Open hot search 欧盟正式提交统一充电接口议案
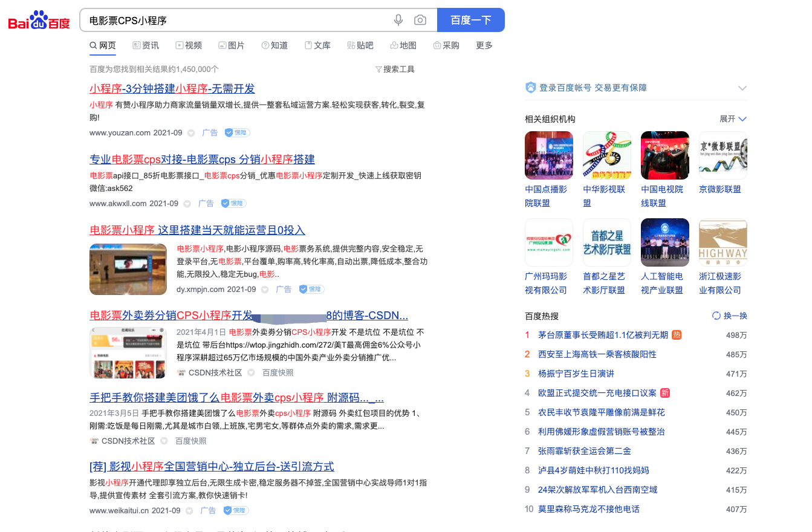Screen dimensions: 812x532 click(x=597, y=393)
